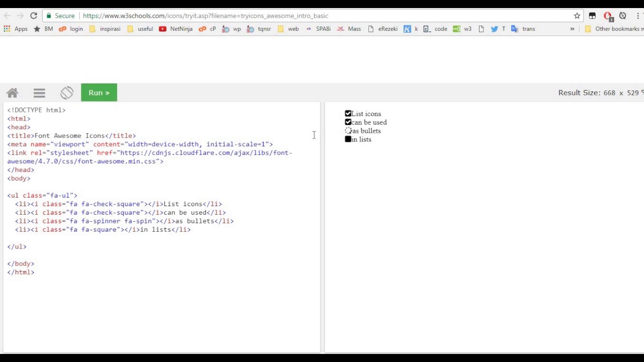Click the meta viewport code line

click(x=140, y=144)
